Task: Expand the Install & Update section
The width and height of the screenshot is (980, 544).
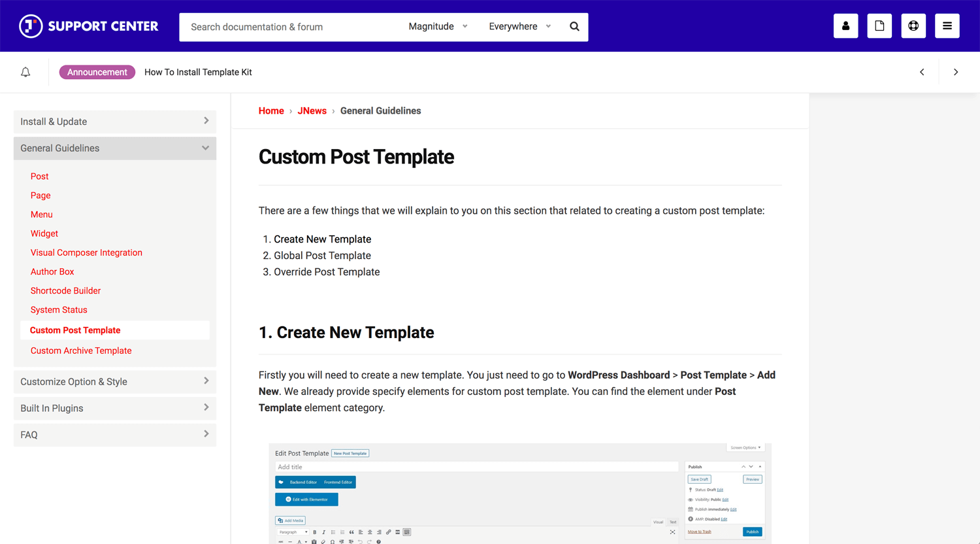Action: [x=115, y=122]
